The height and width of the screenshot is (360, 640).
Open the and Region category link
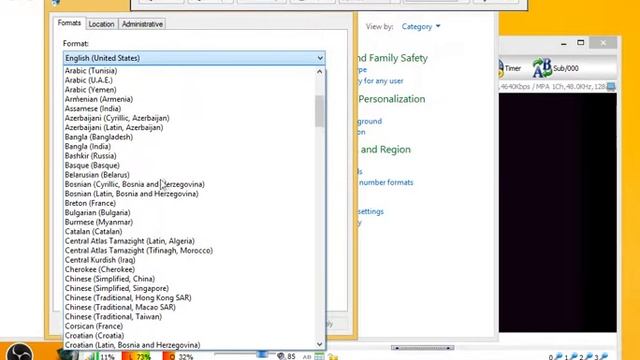click(x=386, y=149)
